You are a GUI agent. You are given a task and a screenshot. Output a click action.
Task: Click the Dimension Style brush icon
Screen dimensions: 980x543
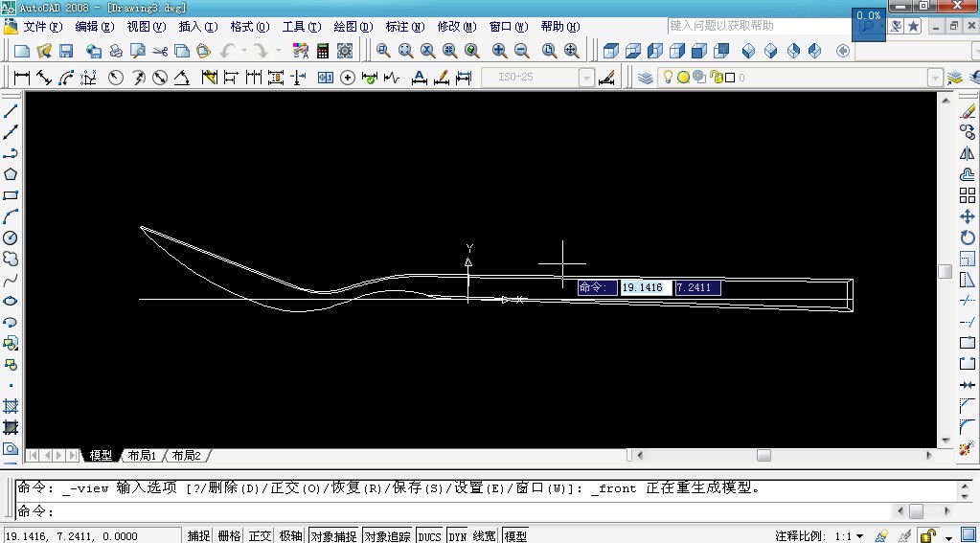point(607,78)
